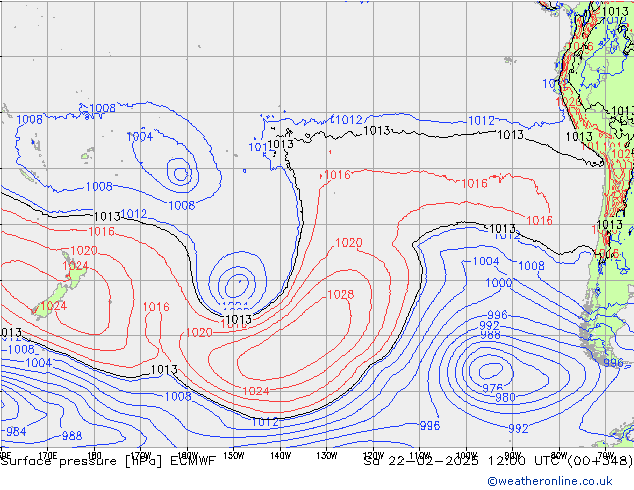Select the blue 1000 isobar label
The width and height of the screenshot is (634, 490).
click(499, 283)
